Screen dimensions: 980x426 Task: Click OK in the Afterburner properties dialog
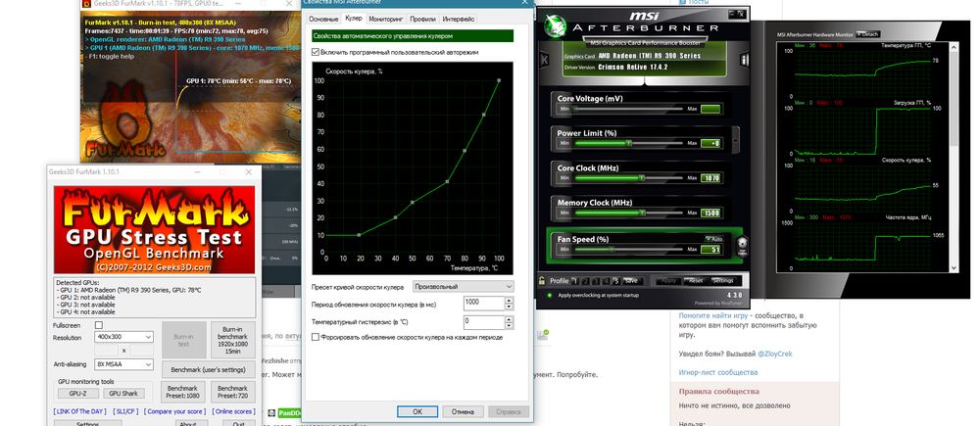[x=416, y=411]
